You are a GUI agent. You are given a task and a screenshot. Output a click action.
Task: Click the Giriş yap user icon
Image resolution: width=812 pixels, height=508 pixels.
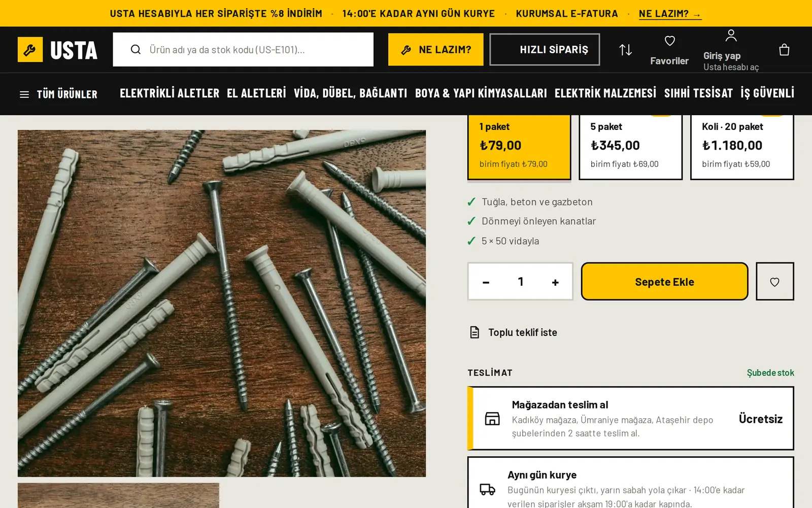731,36
